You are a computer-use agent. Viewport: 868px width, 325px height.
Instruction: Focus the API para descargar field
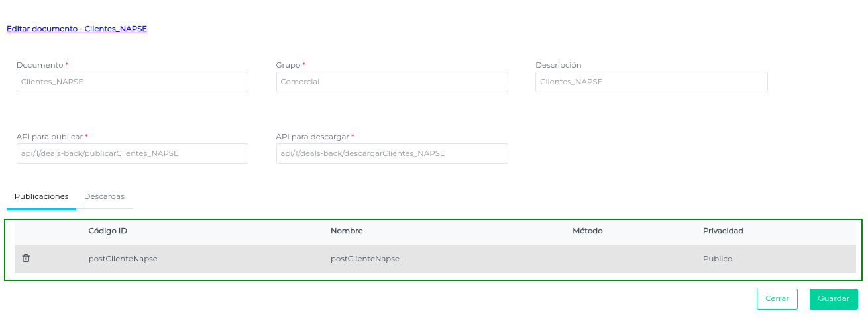coord(392,153)
